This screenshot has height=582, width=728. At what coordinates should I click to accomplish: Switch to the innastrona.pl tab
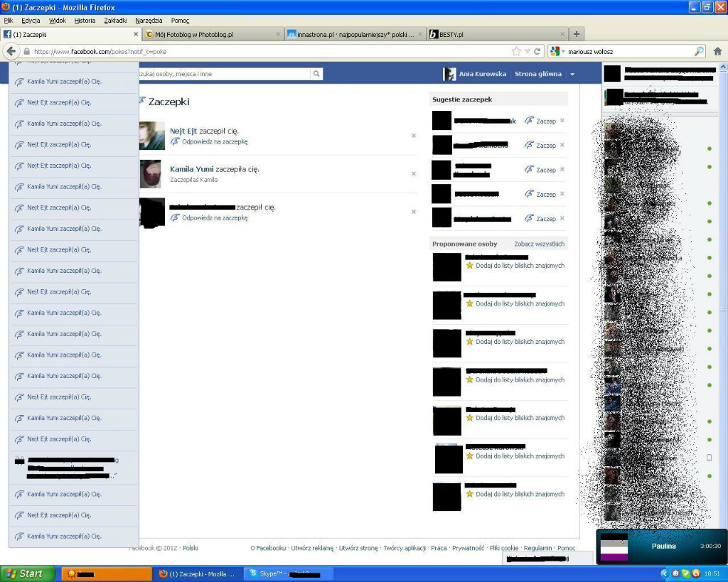coord(355,34)
